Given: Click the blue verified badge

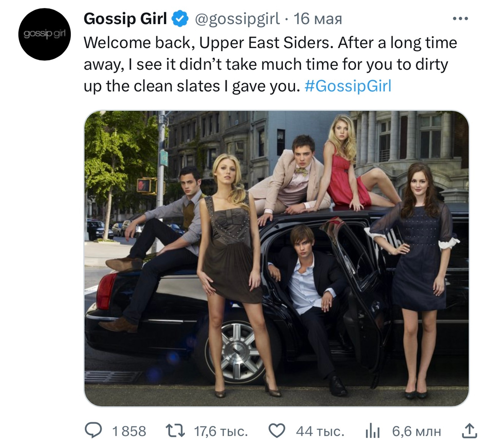Looking at the screenshot, I should (180, 19).
